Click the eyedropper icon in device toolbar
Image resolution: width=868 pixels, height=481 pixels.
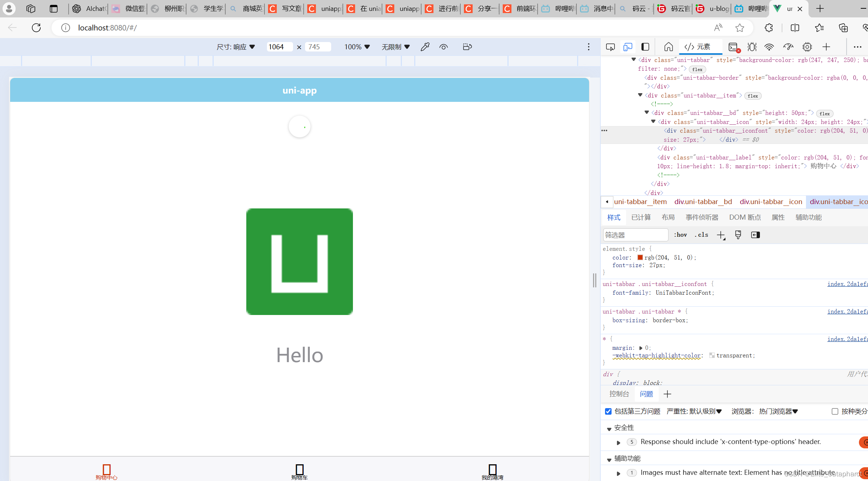click(425, 47)
